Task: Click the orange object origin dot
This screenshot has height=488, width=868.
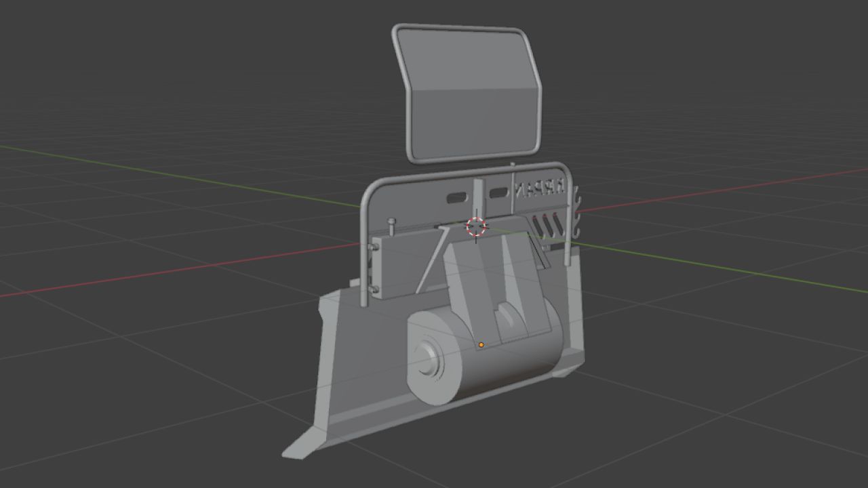Action: [x=481, y=345]
